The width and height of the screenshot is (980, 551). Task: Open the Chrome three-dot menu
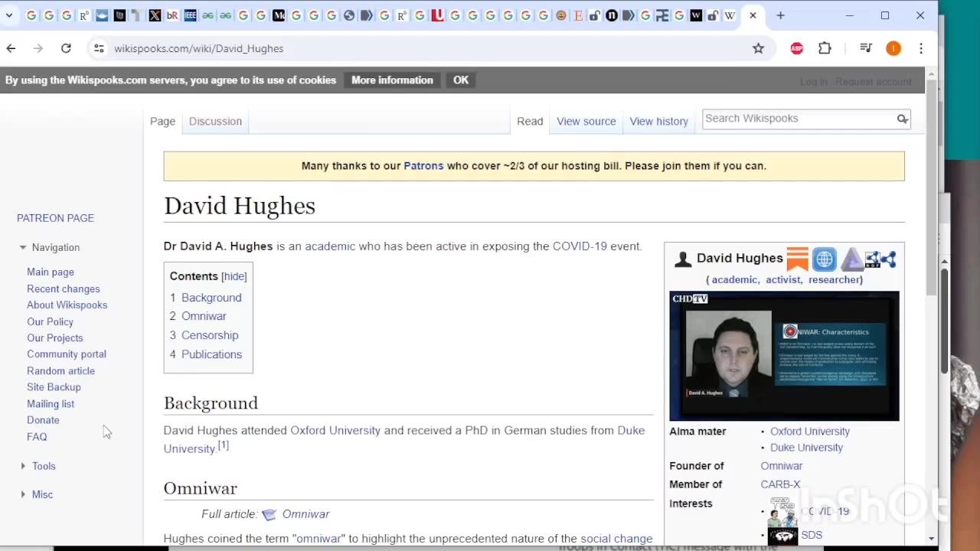click(x=921, y=48)
